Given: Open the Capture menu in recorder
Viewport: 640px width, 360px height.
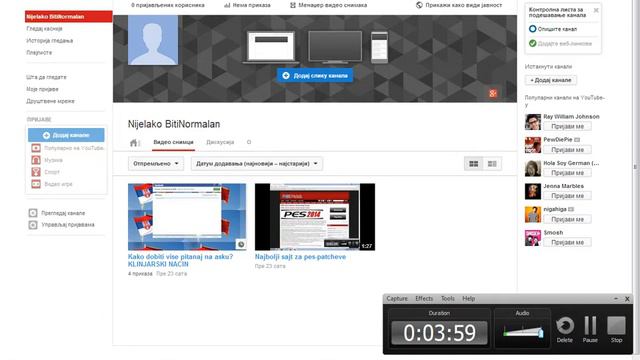Looking at the screenshot, I should [397, 299].
